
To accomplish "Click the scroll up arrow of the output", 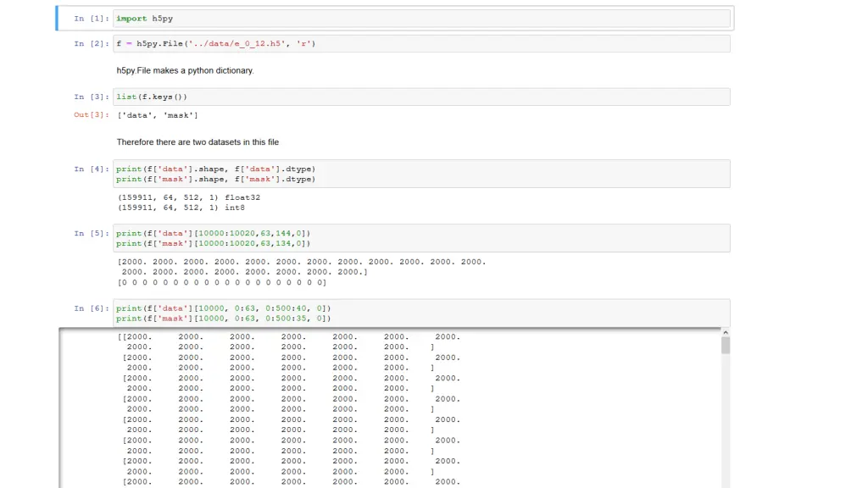I will tap(726, 333).
